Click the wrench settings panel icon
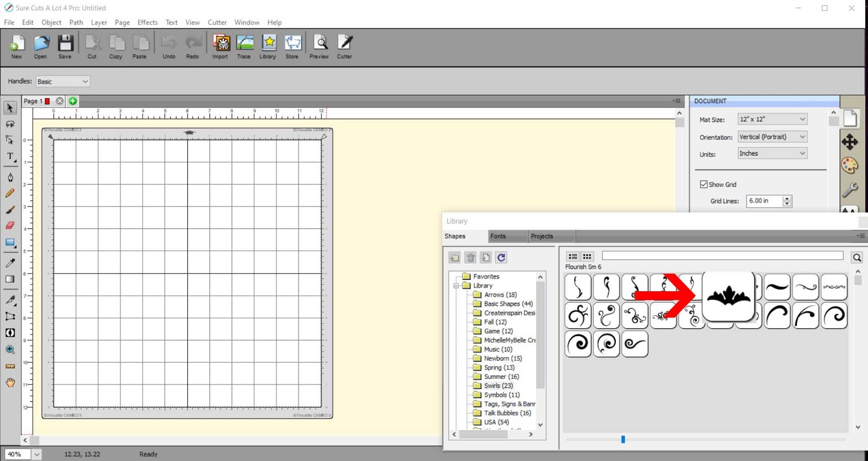Screen dimensions: 868x461 click(850, 189)
